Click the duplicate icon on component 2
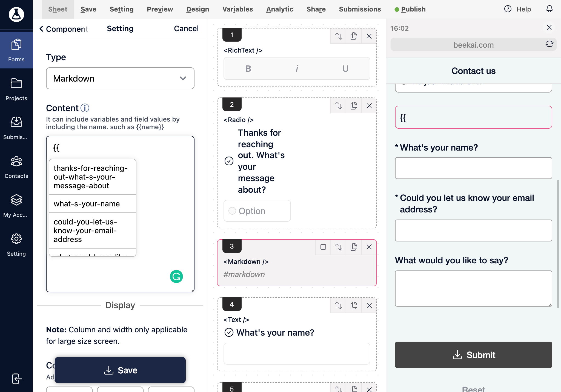The height and width of the screenshot is (392, 561). [354, 106]
